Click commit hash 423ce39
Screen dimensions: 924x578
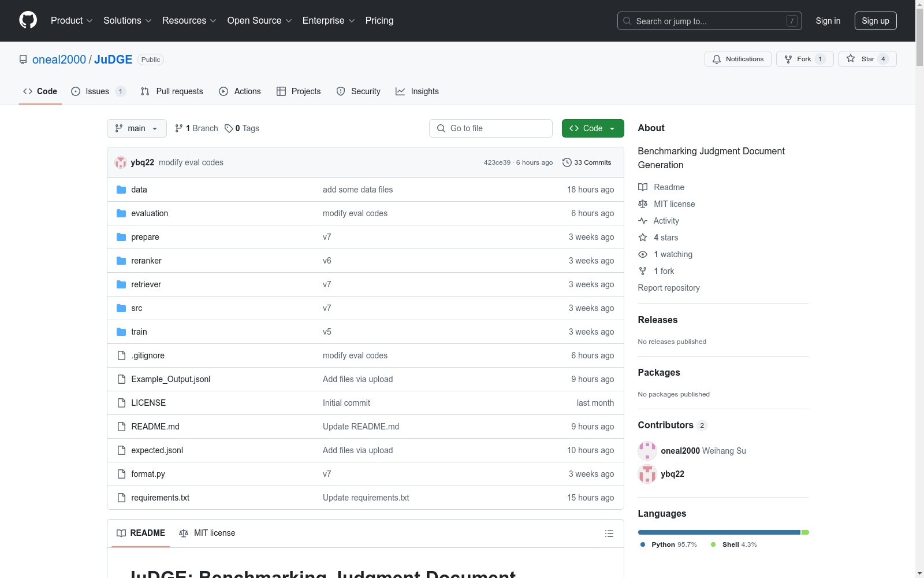497,162
